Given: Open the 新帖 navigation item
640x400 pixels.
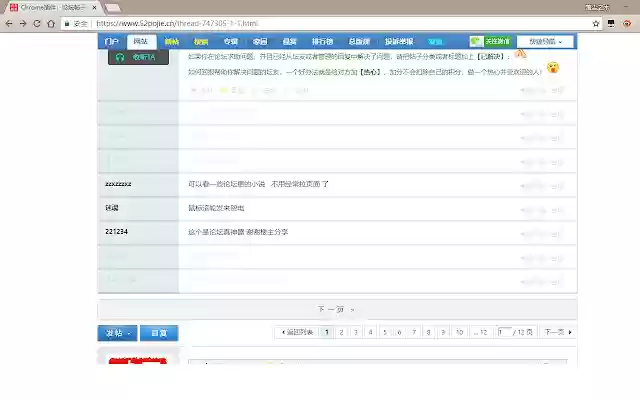Looking at the screenshot, I should (x=172, y=42).
